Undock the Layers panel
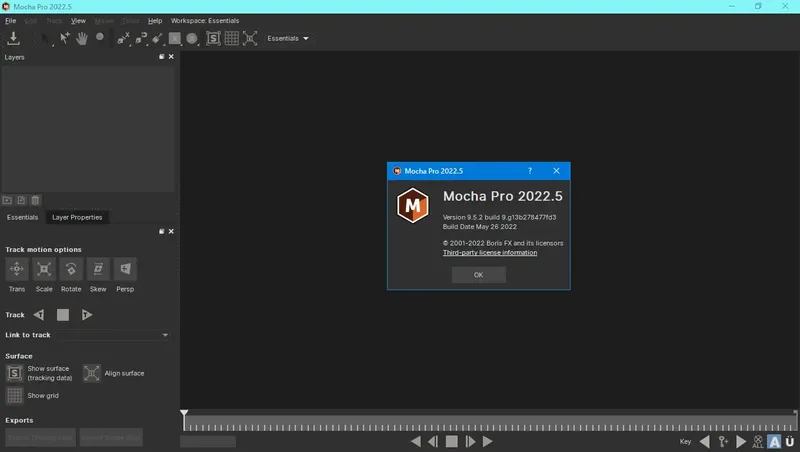The width and height of the screenshot is (800, 452). [x=162, y=57]
